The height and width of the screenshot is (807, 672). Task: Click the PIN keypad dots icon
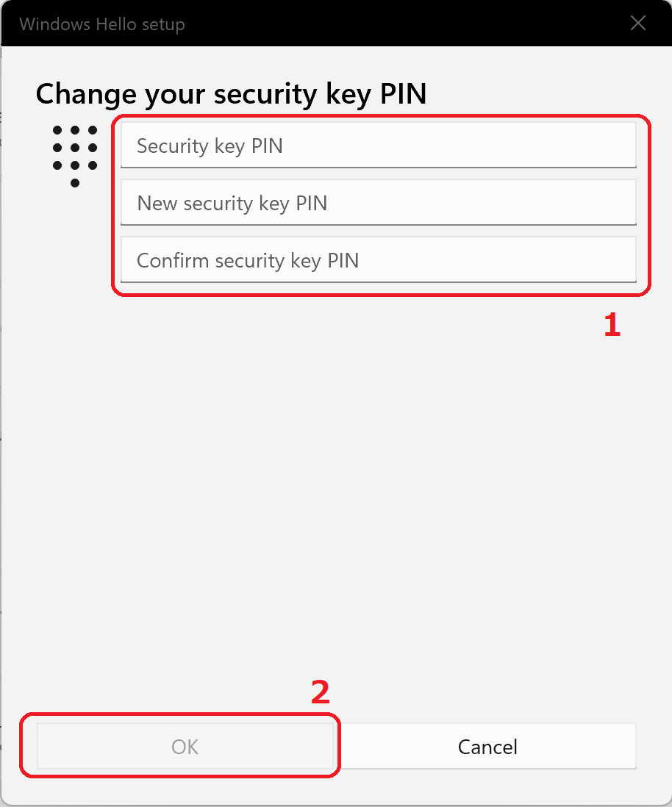tap(75, 156)
